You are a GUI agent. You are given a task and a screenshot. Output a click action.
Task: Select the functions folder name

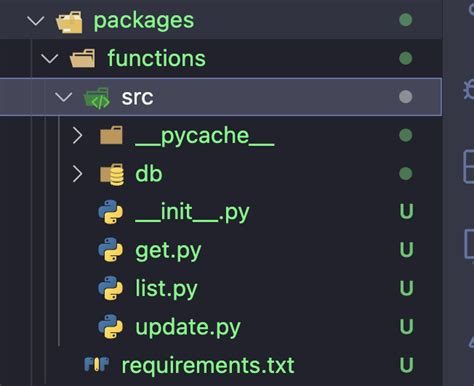pyautogui.click(x=157, y=58)
